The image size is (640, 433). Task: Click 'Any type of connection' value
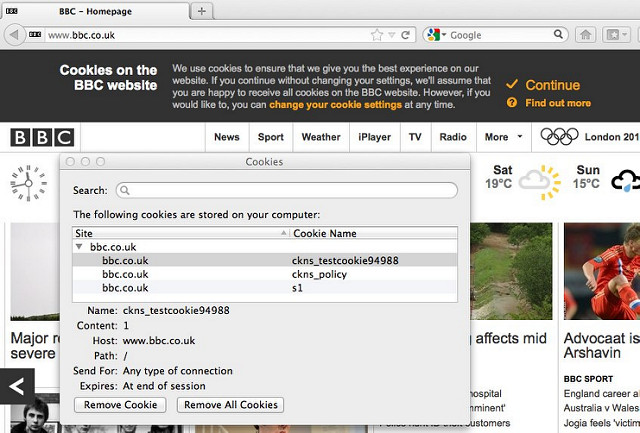[178, 371]
